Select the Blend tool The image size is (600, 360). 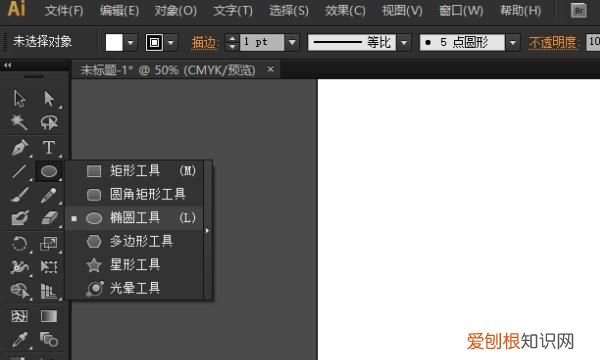pyautogui.click(x=49, y=340)
